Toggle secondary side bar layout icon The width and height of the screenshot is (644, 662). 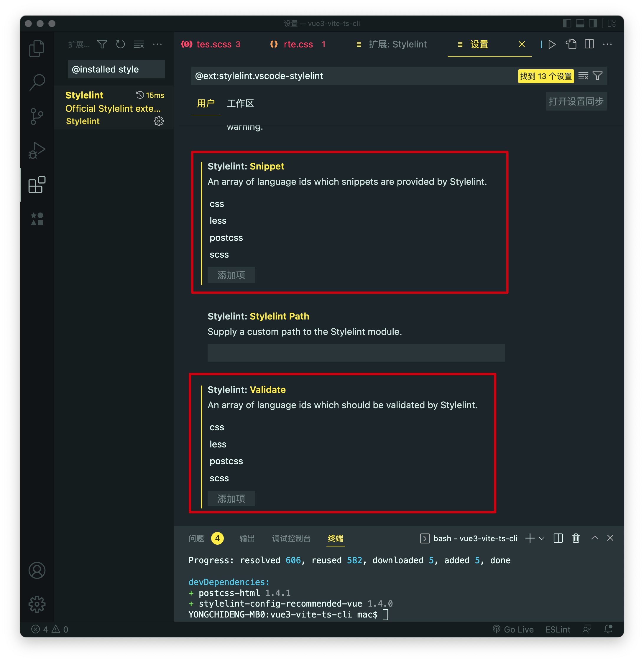tap(593, 23)
